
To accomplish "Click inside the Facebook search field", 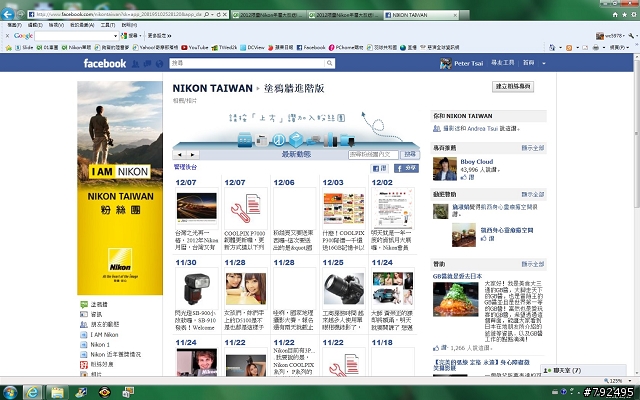I will [x=247, y=63].
